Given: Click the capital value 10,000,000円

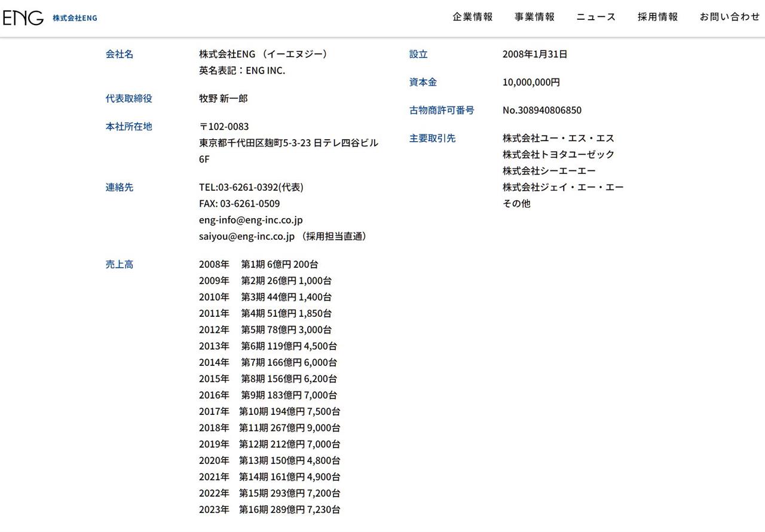Looking at the screenshot, I should point(531,82).
